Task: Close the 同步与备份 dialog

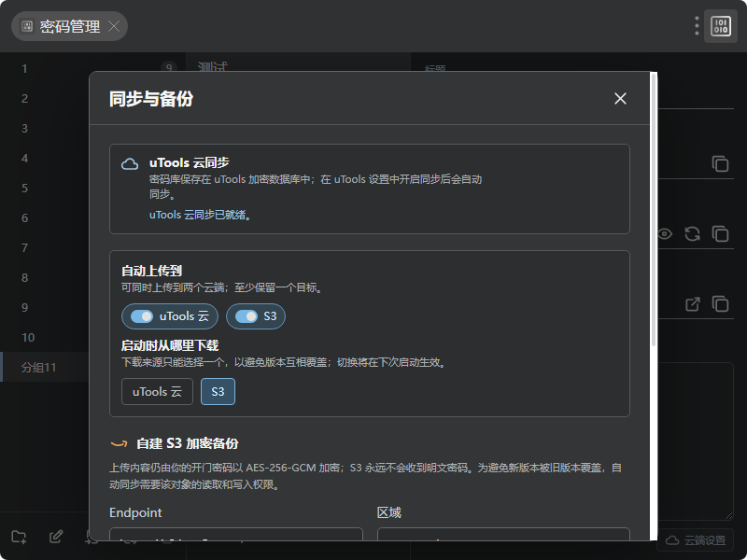Action: [x=620, y=99]
